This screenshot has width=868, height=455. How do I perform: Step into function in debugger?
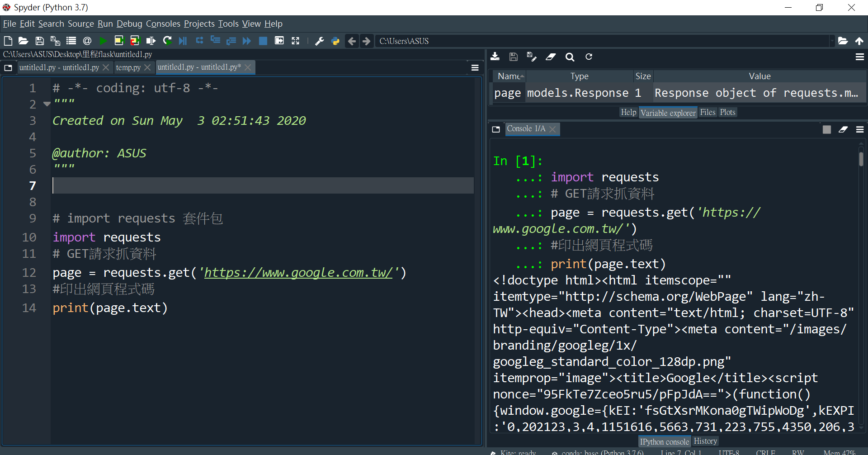[x=215, y=41]
